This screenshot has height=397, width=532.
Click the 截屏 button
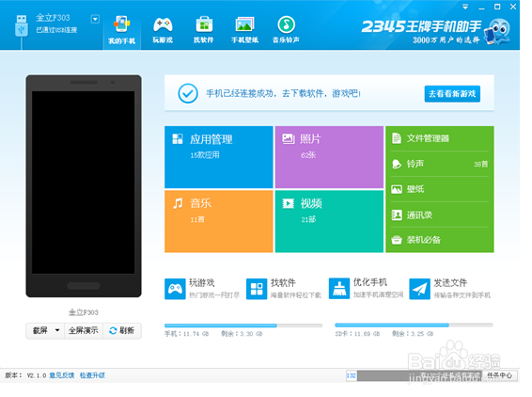[40, 330]
